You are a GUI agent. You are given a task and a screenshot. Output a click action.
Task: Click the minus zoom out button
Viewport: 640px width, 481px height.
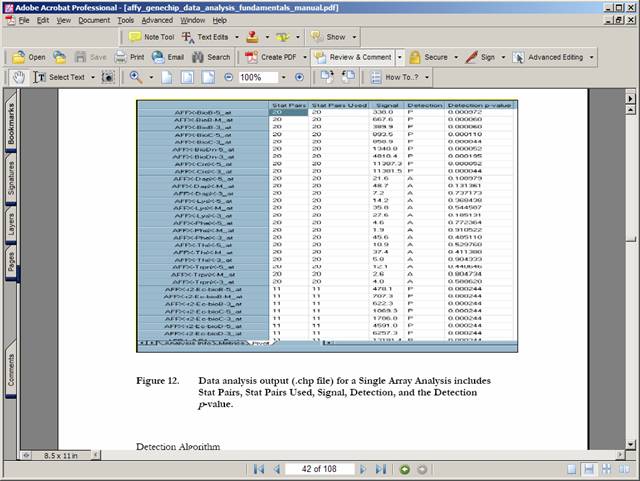tap(229, 77)
